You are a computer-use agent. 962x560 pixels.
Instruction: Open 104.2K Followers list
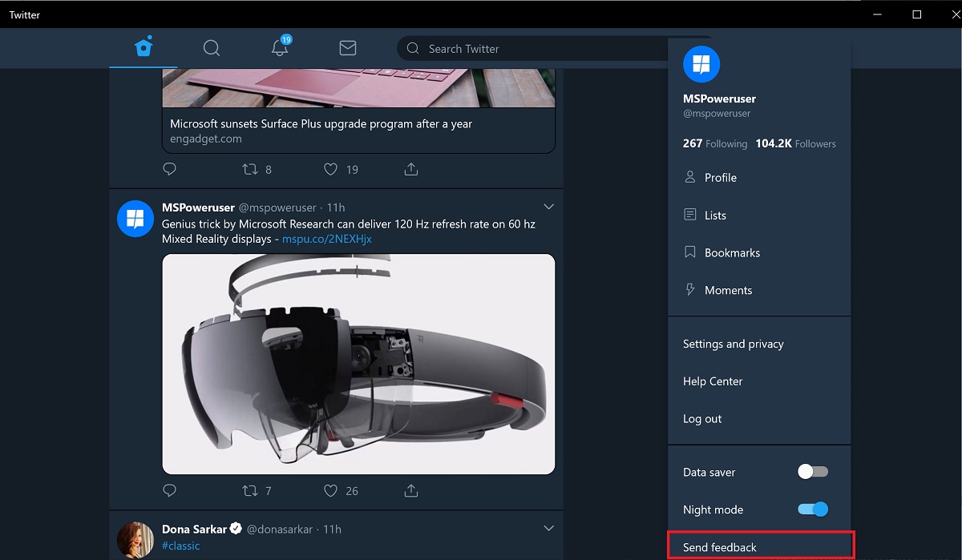coord(795,143)
